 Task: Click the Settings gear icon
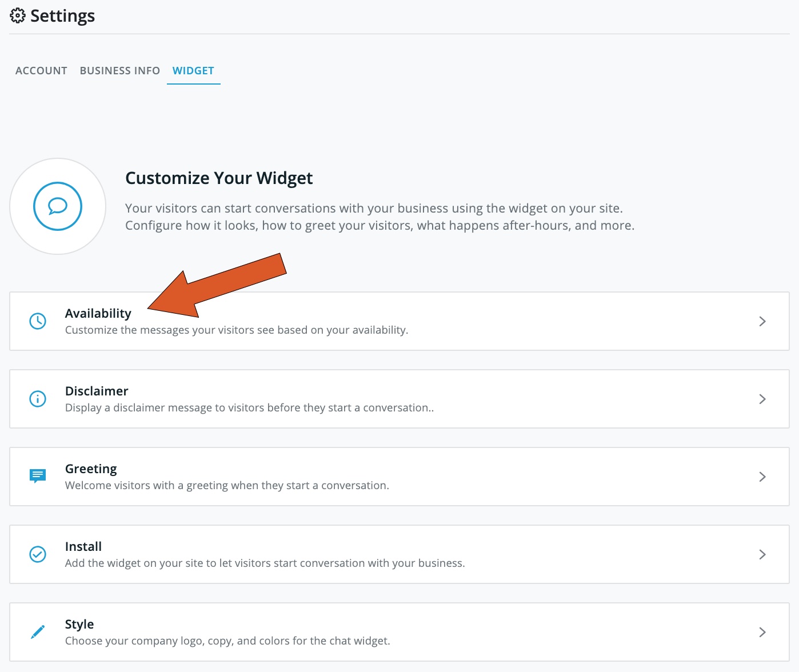[18, 16]
